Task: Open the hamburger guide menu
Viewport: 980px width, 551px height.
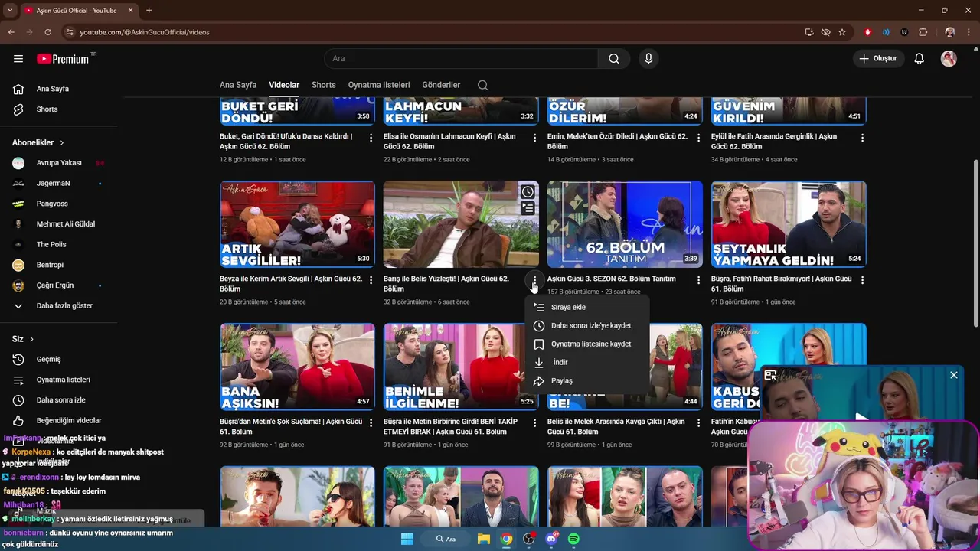Action: coord(18,59)
